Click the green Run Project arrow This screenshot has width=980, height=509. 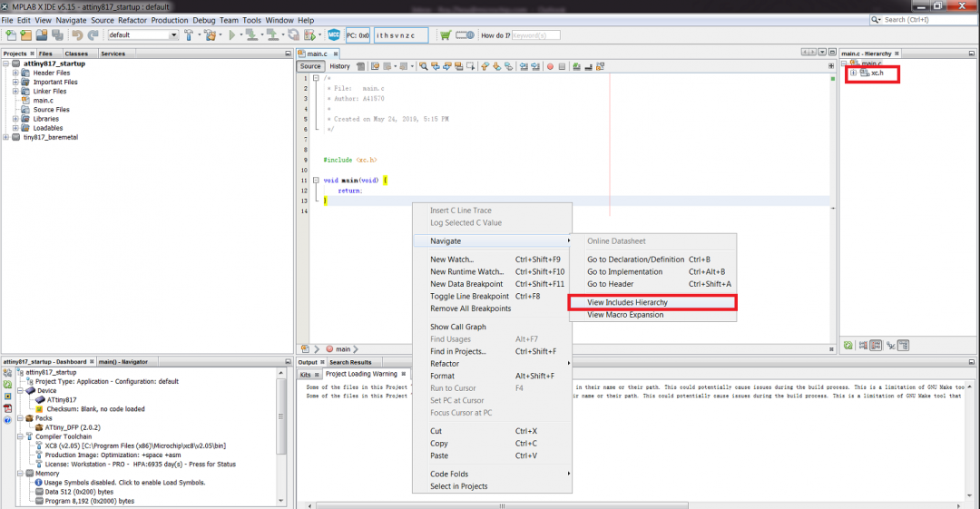pos(232,35)
